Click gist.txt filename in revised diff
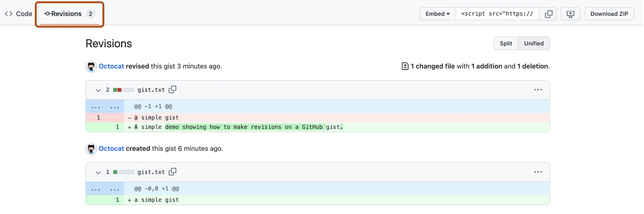This screenshot has height=214, width=644. pyautogui.click(x=151, y=90)
